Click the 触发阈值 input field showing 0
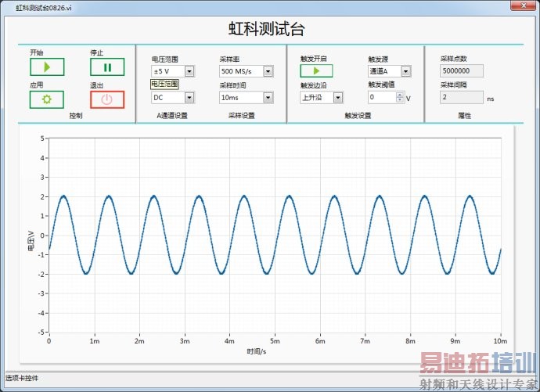Image resolution: width=540 pixels, height=392 pixels. click(x=382, y=97)
